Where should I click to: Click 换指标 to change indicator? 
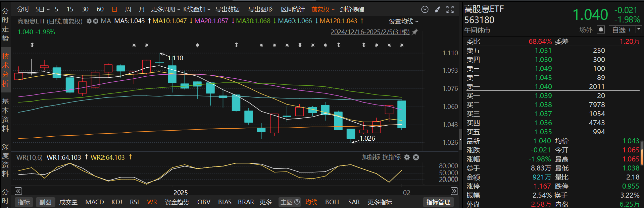point(392,157)
